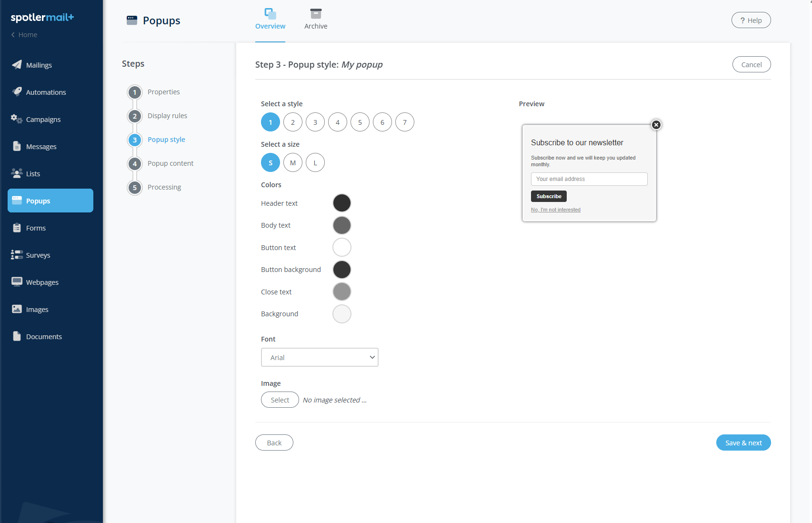Viewport: 812px width, 523px height.
Task: Open the Messages document icon
Action: click(x=17, y=146)
